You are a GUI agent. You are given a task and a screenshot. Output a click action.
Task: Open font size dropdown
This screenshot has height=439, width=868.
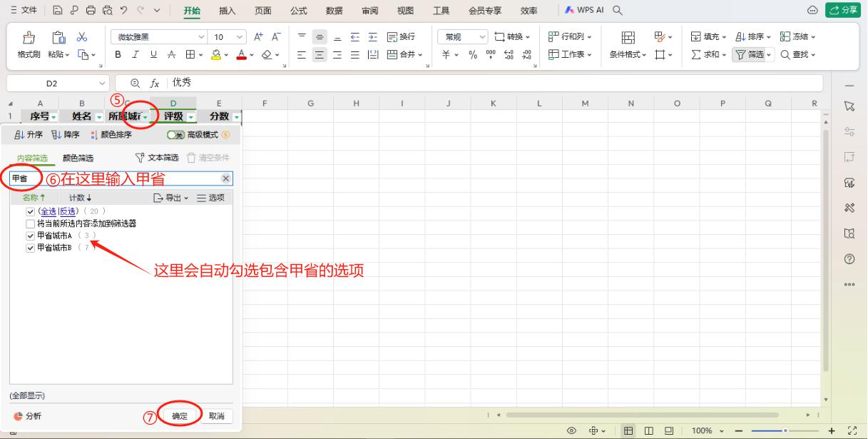(240, 37)
